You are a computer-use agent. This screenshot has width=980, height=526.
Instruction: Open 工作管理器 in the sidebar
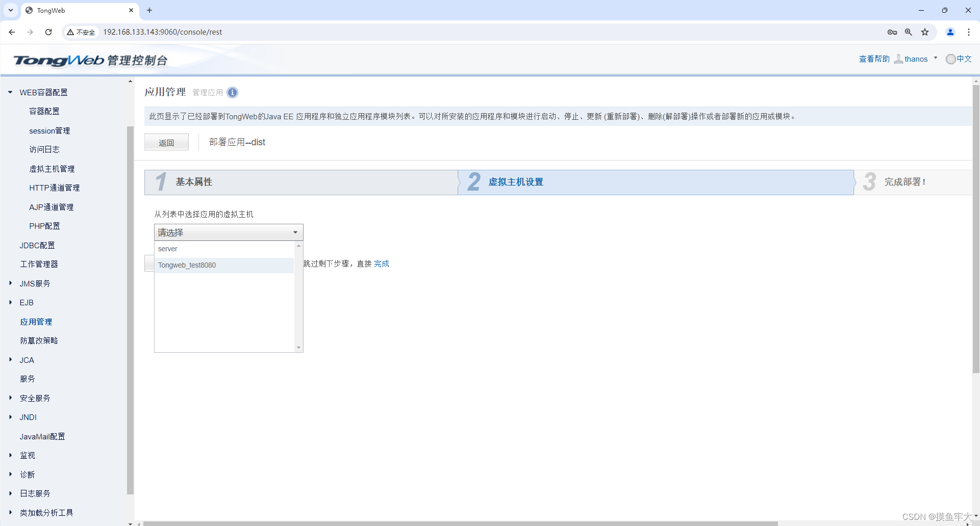pos(39,264)
